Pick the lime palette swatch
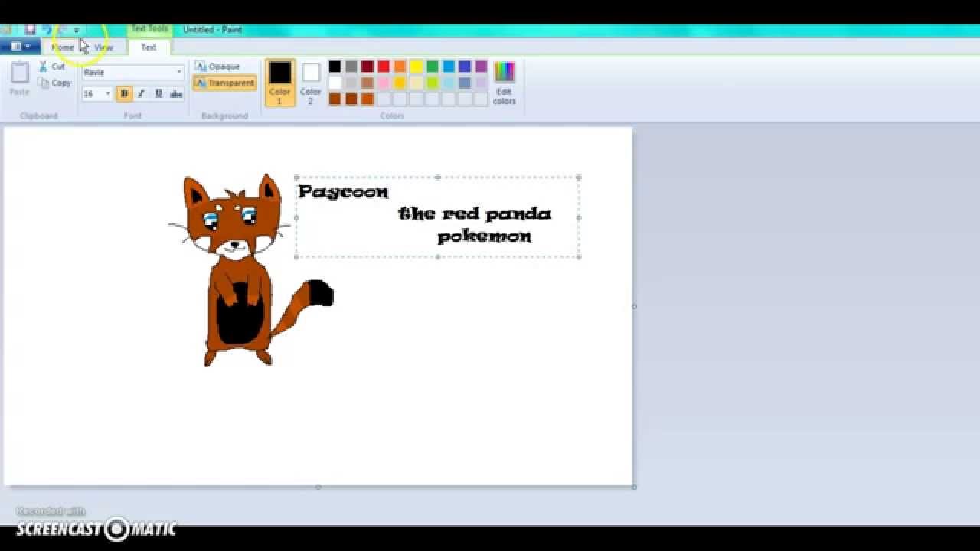The image size is (980, 551). coord(433,83)
